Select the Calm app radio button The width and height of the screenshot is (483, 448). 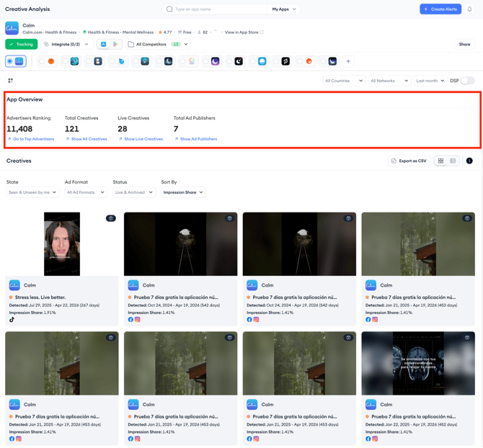(10, 61)
